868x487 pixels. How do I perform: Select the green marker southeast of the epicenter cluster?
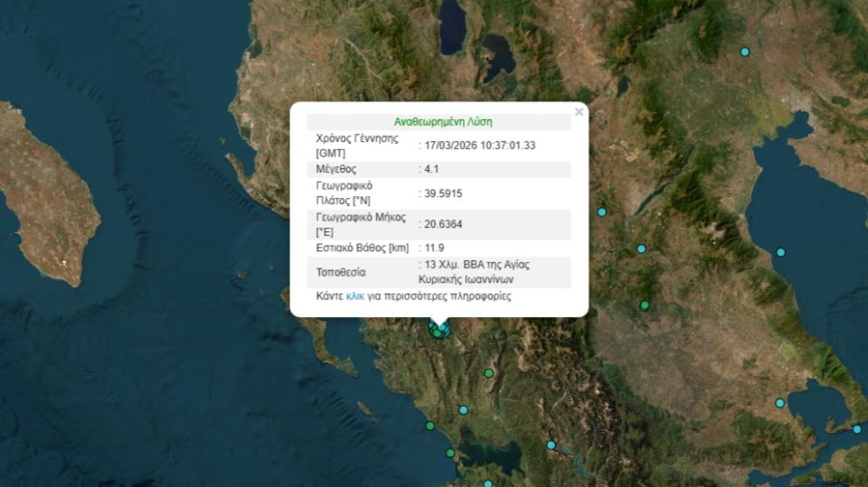tap(488, 373)
